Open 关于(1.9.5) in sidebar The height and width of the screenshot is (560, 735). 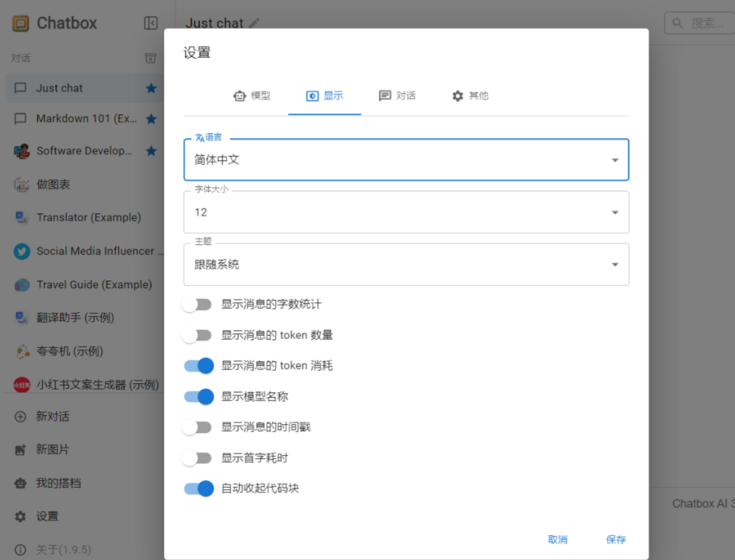click(85, 550)
